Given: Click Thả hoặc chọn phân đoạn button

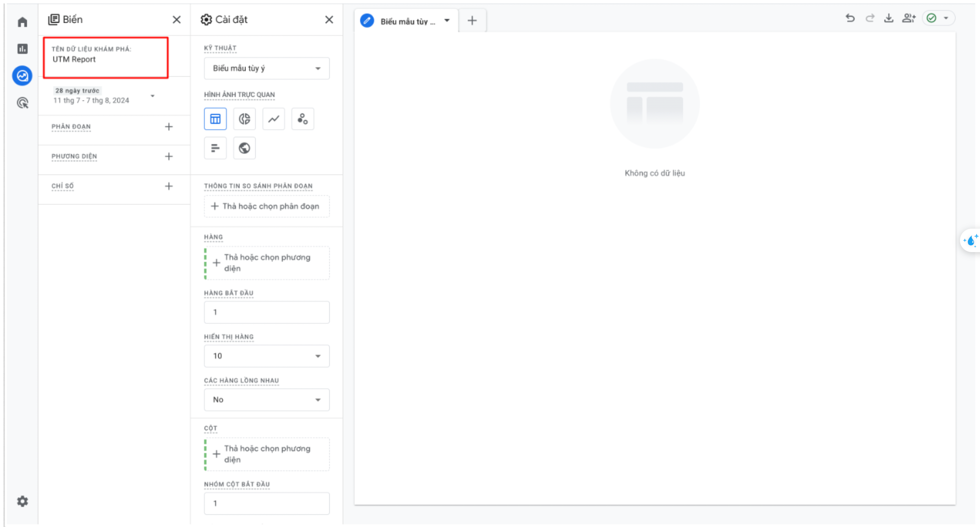Looking at the screenshot, I should coord(266,206).
